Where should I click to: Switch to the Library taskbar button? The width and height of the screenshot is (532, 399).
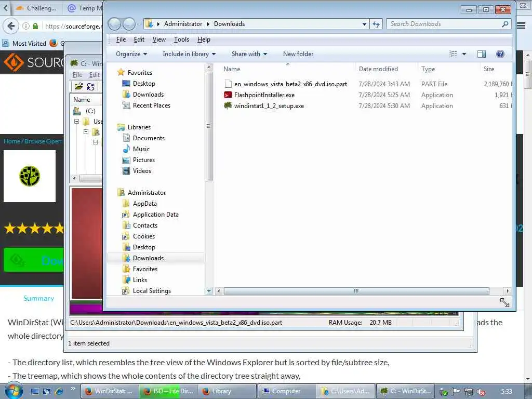click(x=228, y=391)
